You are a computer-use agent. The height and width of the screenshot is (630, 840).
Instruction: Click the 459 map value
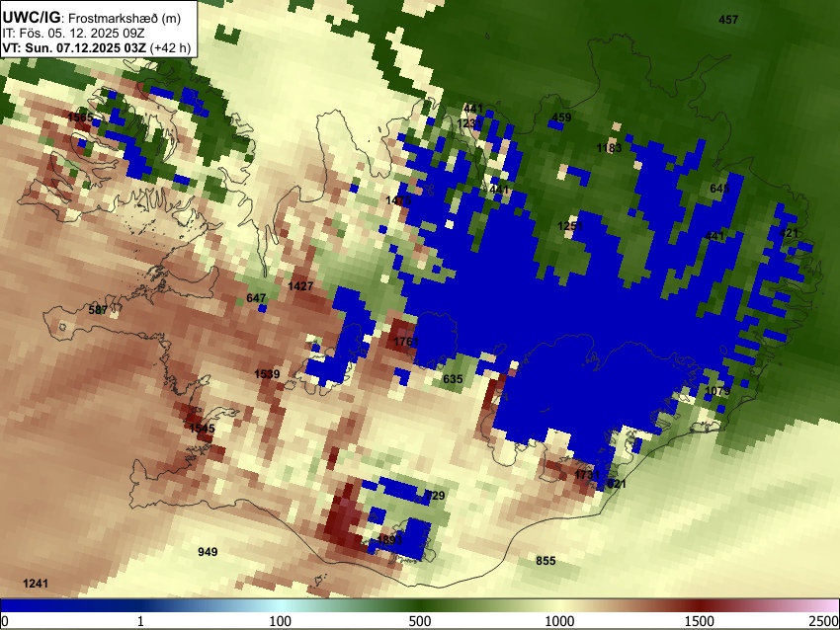point(561,118)
